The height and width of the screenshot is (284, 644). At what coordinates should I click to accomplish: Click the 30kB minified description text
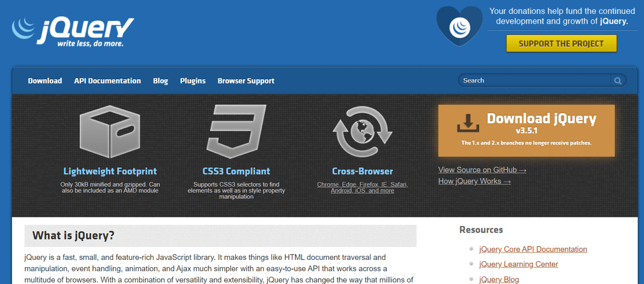tap(110, 187)
